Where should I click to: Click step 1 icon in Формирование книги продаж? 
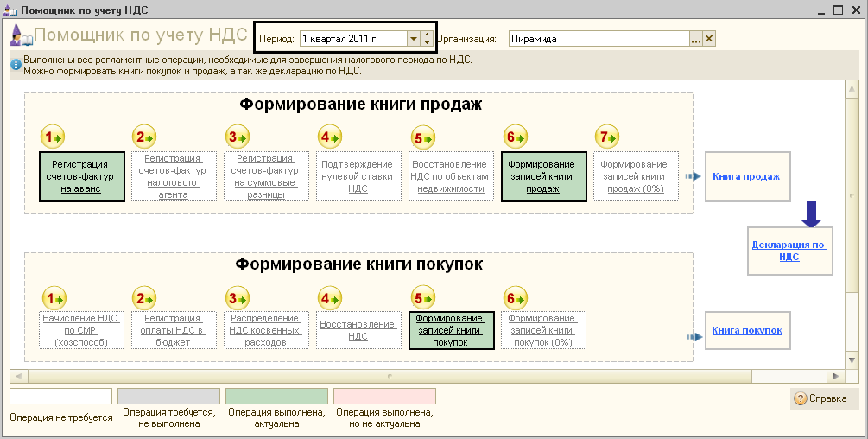coord(53,137)
